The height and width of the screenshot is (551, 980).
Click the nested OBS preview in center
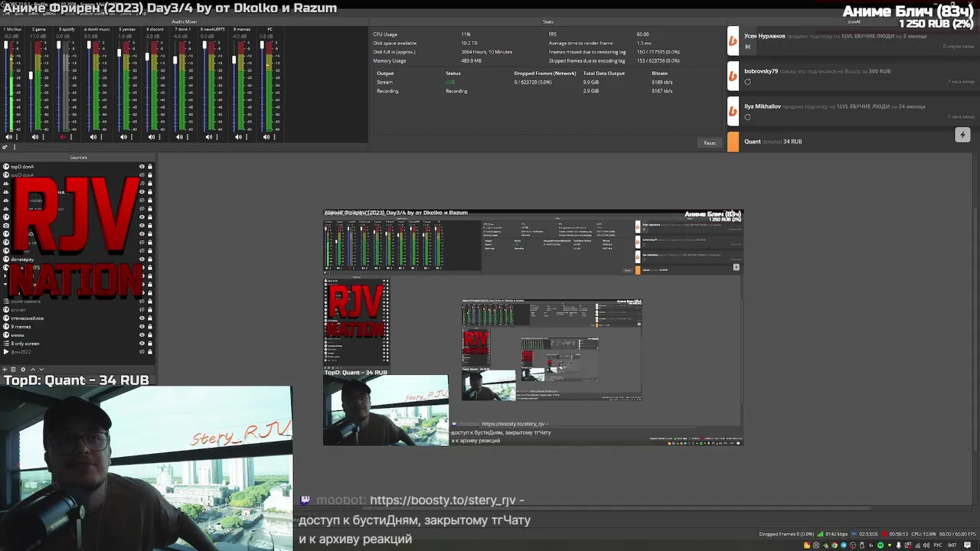533,328
